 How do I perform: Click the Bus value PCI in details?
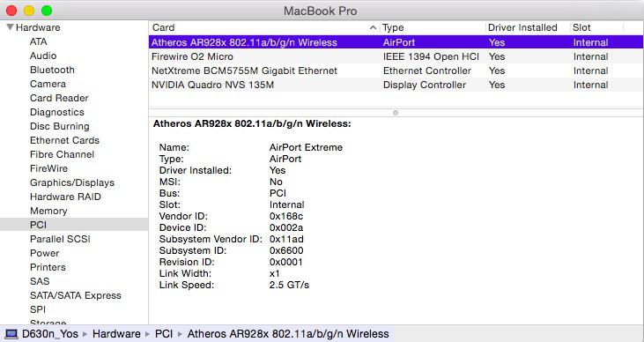click(278, 193)
